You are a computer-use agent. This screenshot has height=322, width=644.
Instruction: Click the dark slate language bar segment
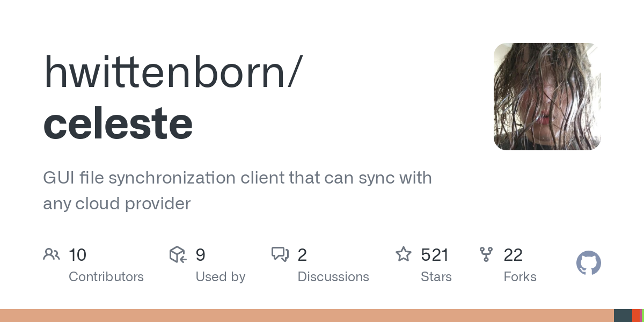click(x=623, y=316)
